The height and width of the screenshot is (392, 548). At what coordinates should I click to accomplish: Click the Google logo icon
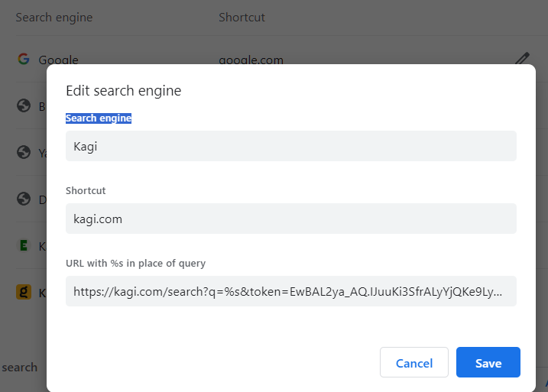point(24,59)
